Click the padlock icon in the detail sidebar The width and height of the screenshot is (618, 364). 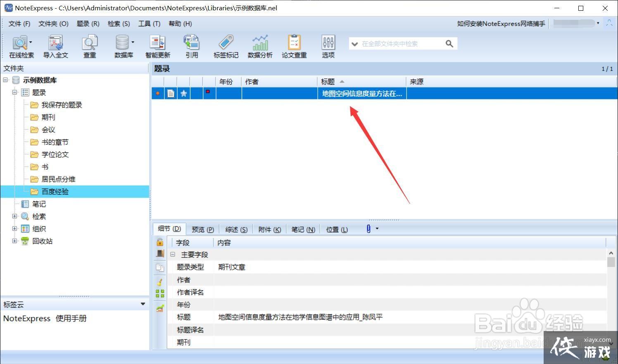pyautogui.click(x=160, y=242)
